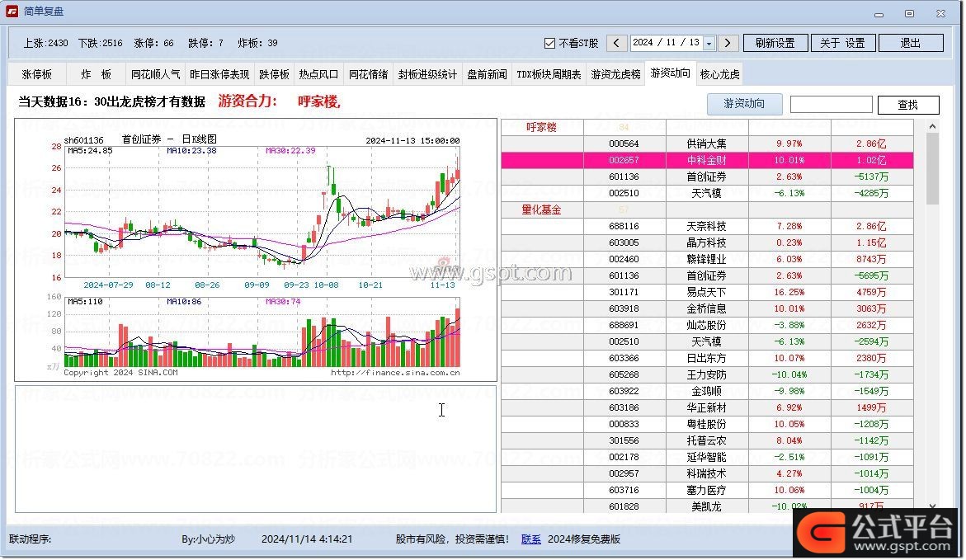Screen dimensions: 966x560
Task: Click the empty text area below the chart
Action: click(256, 449)
